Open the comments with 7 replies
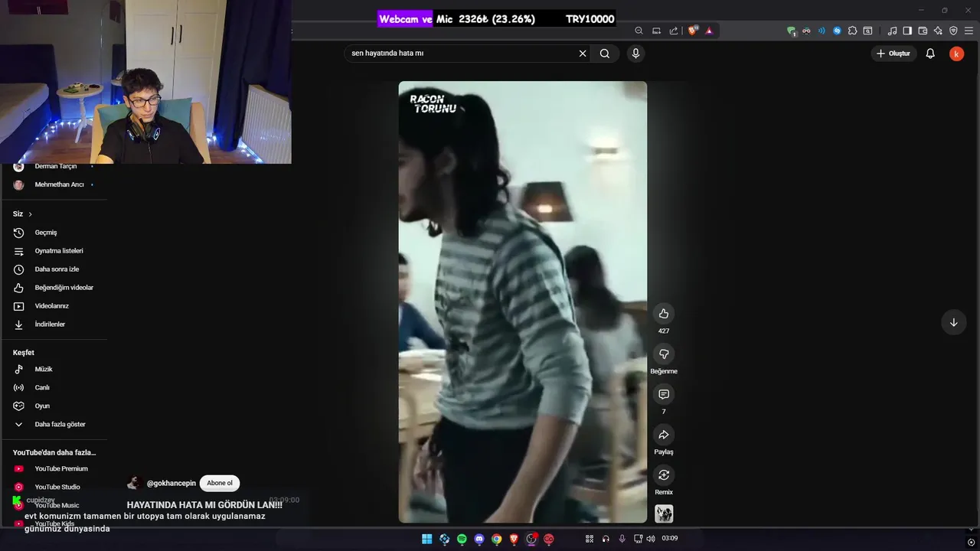The width and height of the screenshot is (980, 551). (x=664, y=394)
